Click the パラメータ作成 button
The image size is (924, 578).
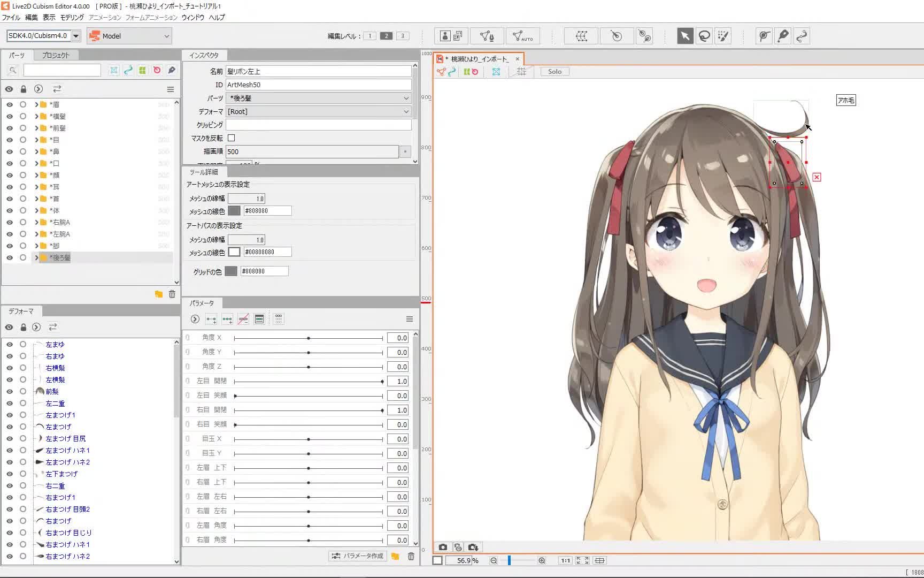(357, 556)
